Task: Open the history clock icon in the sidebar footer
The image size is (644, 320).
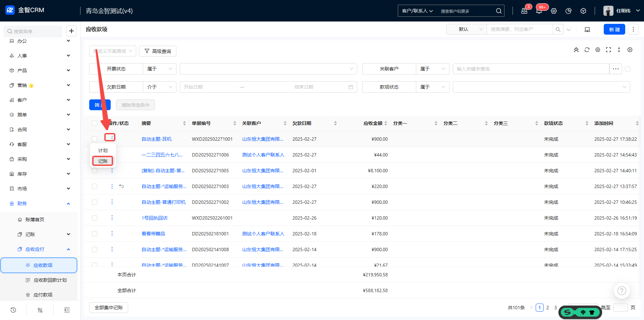Action: [13, 310]
